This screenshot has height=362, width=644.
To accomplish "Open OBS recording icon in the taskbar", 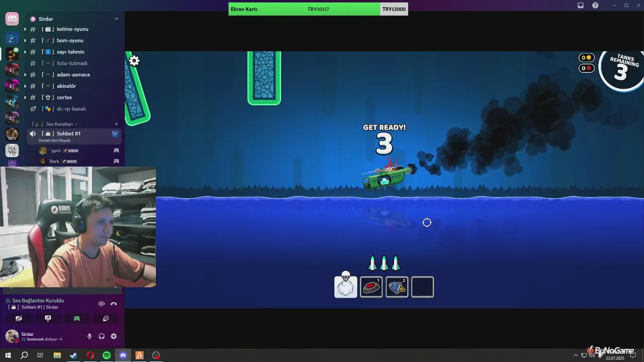I will click(156, 355).
